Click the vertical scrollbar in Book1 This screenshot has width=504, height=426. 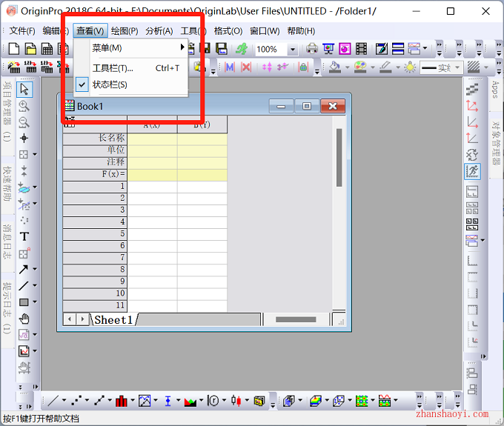click(x=339, y=157)
